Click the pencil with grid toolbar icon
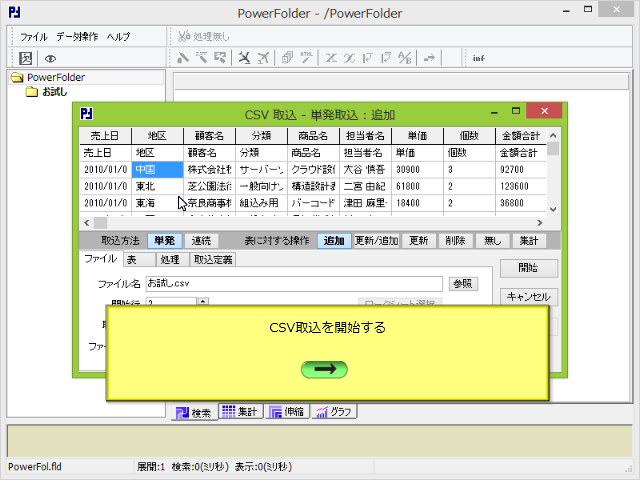640x480 pixels. coord(220,58)
